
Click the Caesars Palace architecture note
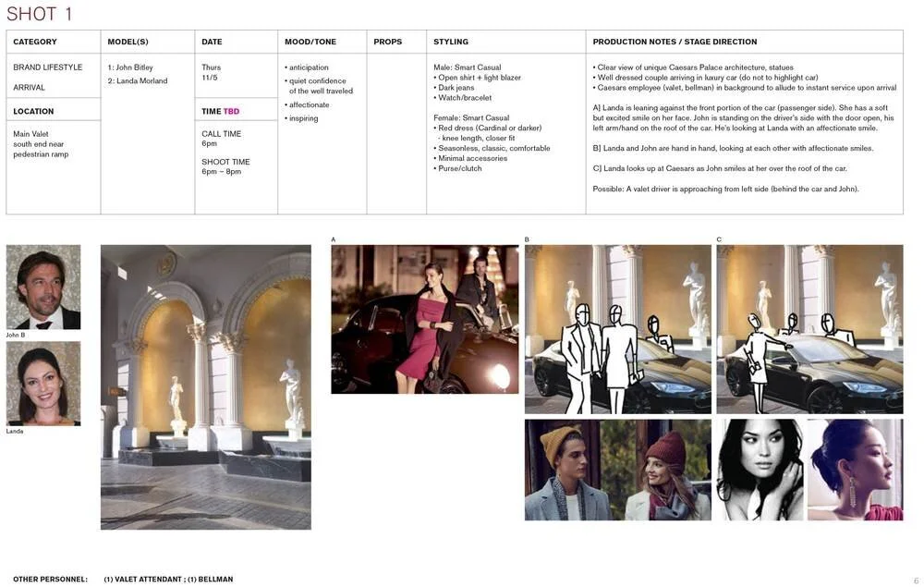click(693, 67)
